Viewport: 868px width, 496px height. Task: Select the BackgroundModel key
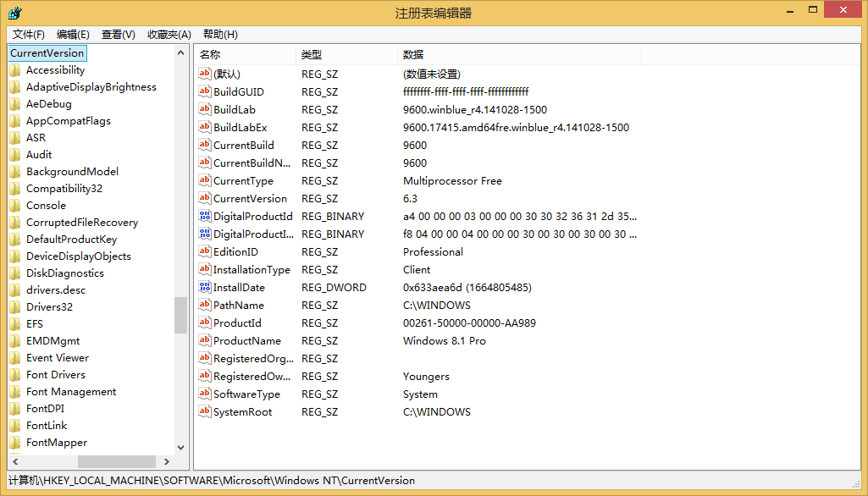pyautogui.click(x=73, y=172)
